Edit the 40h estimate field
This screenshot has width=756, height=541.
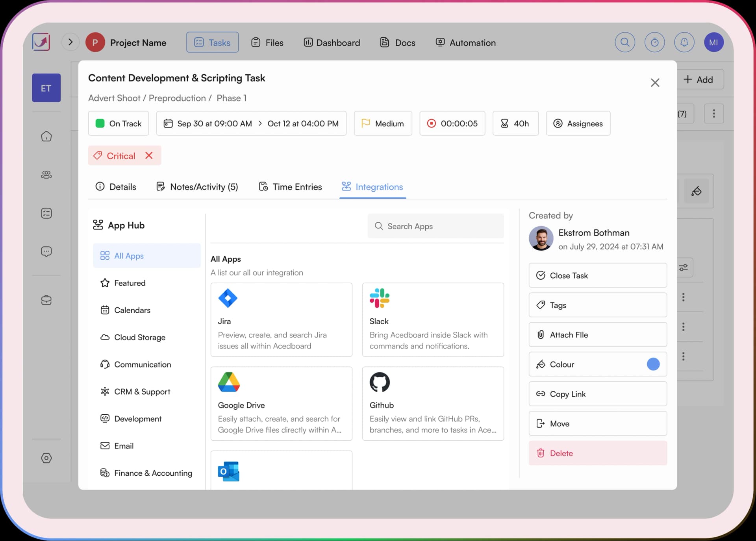515,124
